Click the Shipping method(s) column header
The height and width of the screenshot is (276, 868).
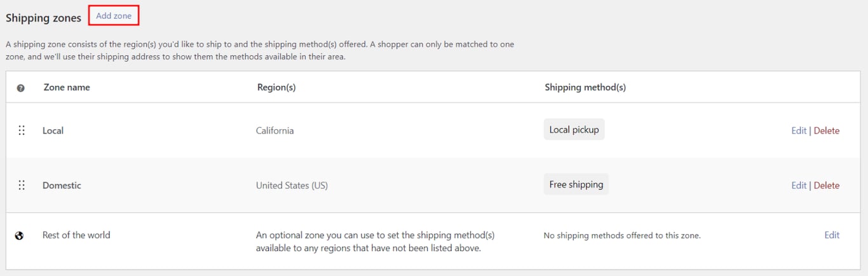pos(585,87)
